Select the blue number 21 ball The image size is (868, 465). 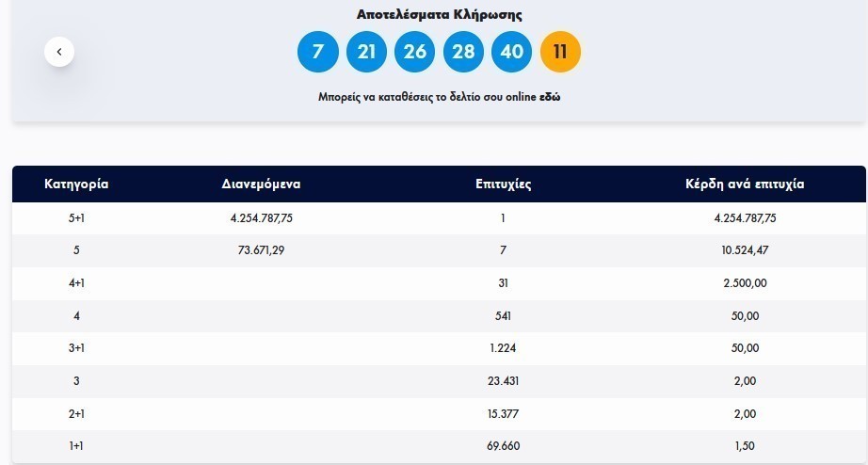pyautogui.click(x=366, y=52)
